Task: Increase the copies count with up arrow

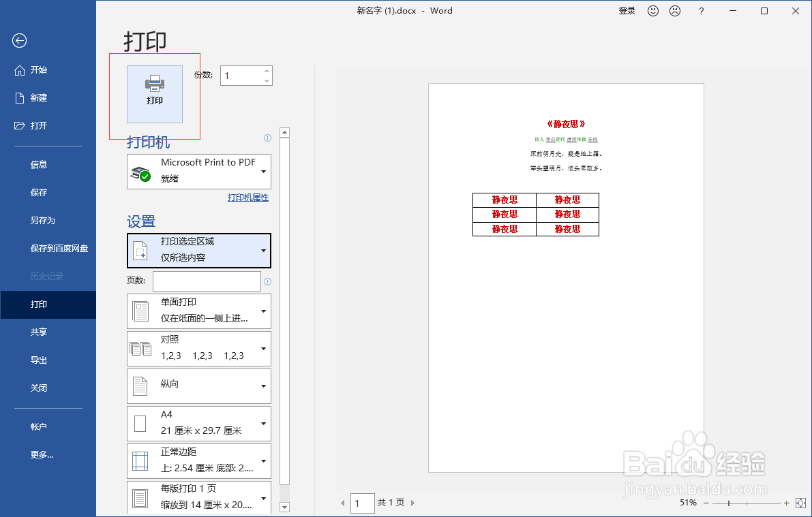Action: pyautogui.click(x=266, y=71)
